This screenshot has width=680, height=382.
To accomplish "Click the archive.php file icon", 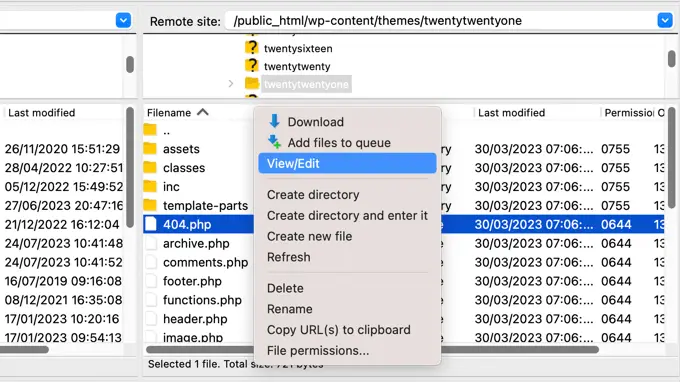I will click(151, 243).
